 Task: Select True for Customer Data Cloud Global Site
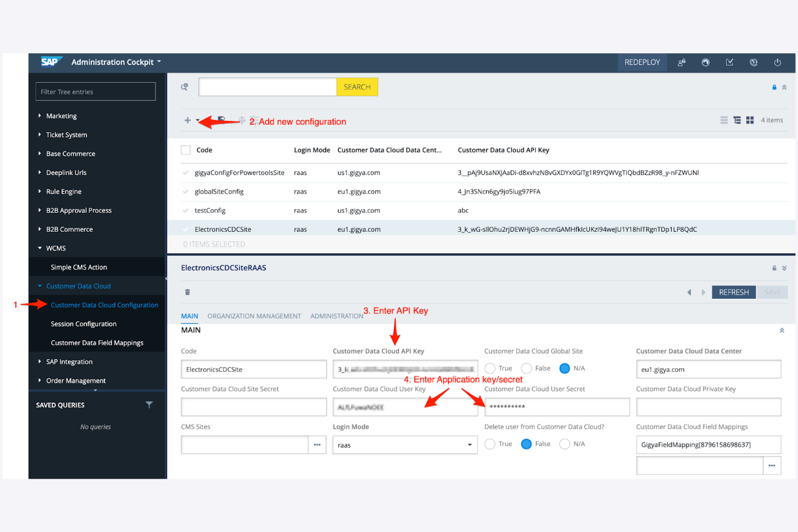point(490,368)
